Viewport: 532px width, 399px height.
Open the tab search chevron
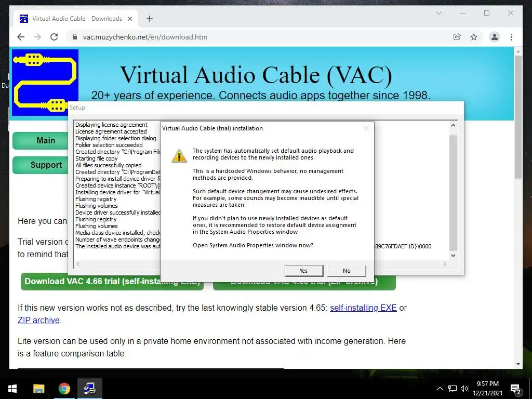coord(438,13)
